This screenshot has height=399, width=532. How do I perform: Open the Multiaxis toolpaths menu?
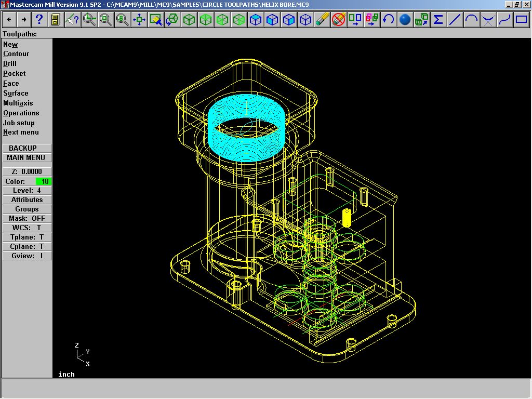coord(18,103)
